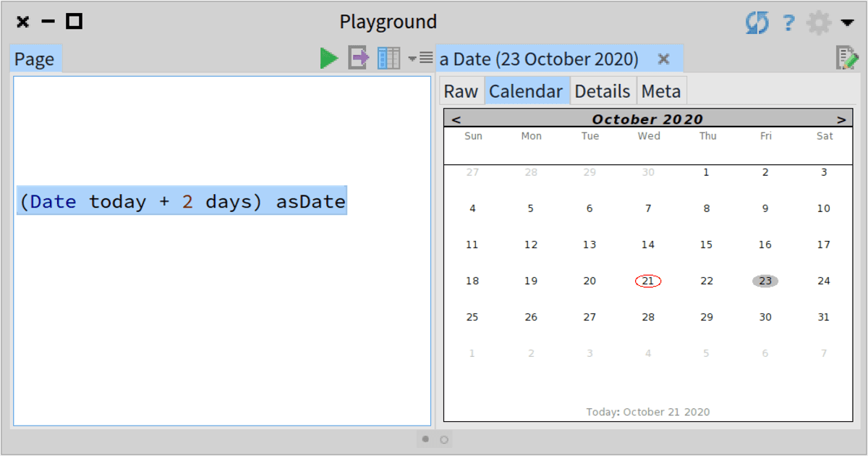868x456 pixels.
Task: Run the playground code with green play icon
Action: [329, 58]
